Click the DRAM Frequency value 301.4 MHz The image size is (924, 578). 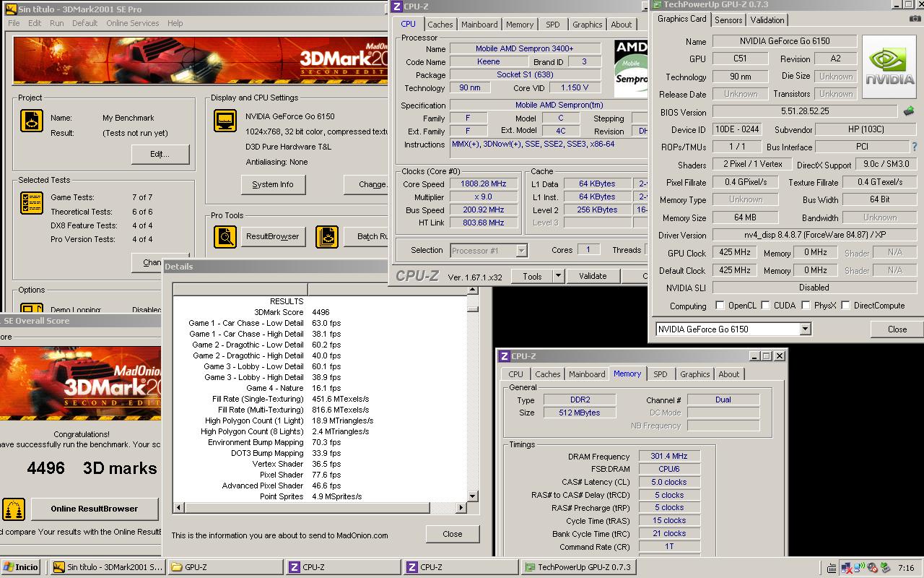point(668,457)
